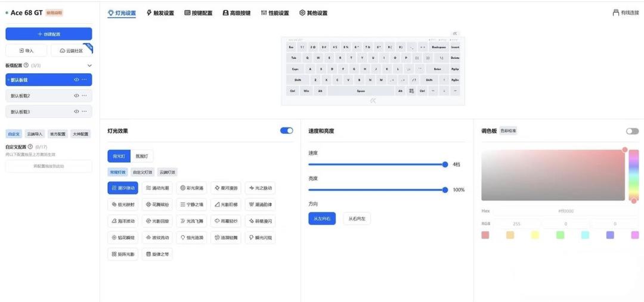Select the 大神配置 filter

point(80,134)
